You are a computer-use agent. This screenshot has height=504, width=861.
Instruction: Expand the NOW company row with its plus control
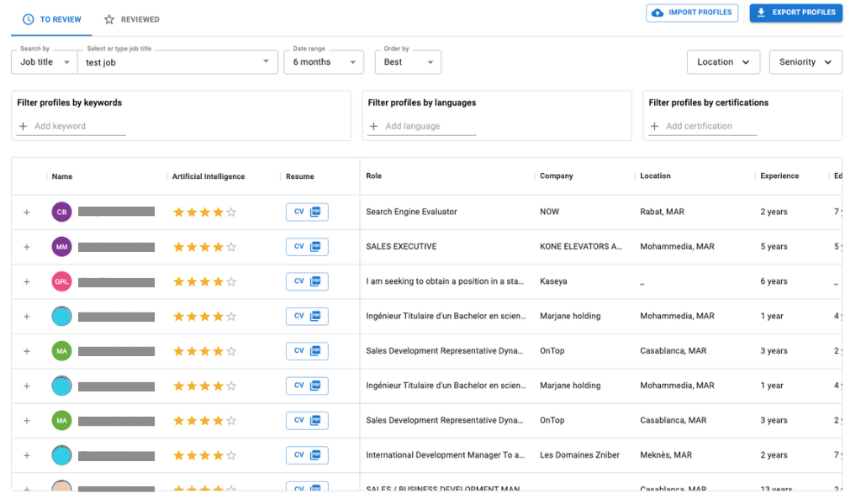[26, 212]
